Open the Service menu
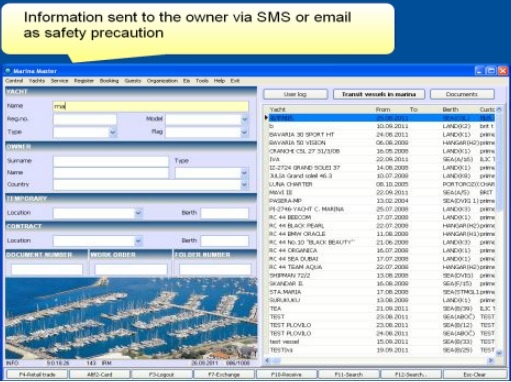 pos(59,81)
